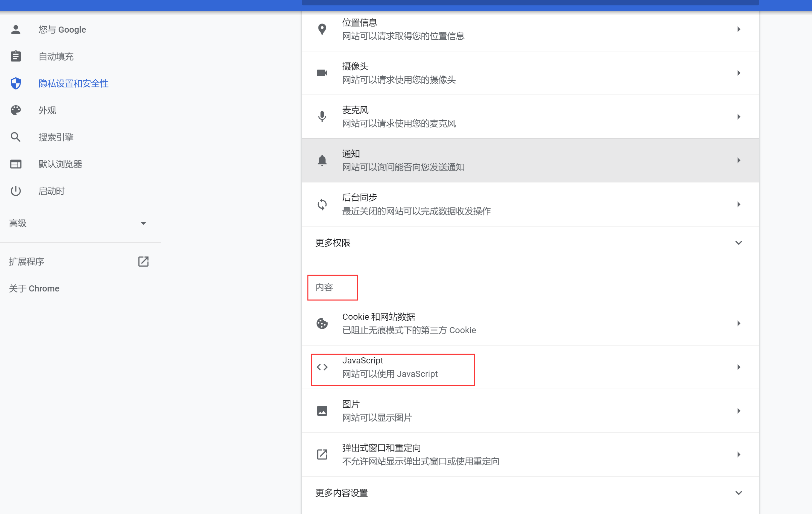Click the background sync icon
The width and height of the screenshot is (812, 514).
(x=322, y=204)
